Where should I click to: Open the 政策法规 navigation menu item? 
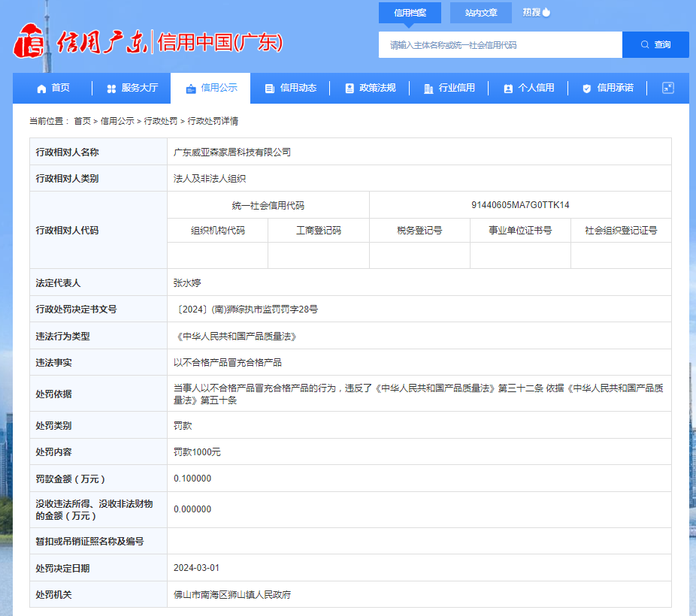tap(370, 88)
